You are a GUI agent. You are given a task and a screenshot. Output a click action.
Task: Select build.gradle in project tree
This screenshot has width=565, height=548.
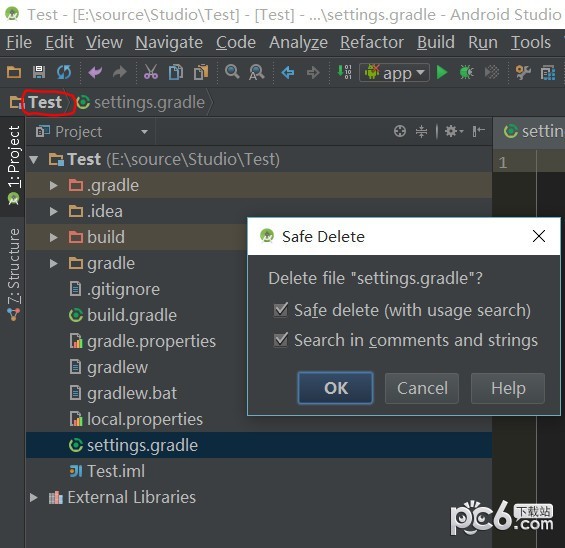[x=132, y=315]
